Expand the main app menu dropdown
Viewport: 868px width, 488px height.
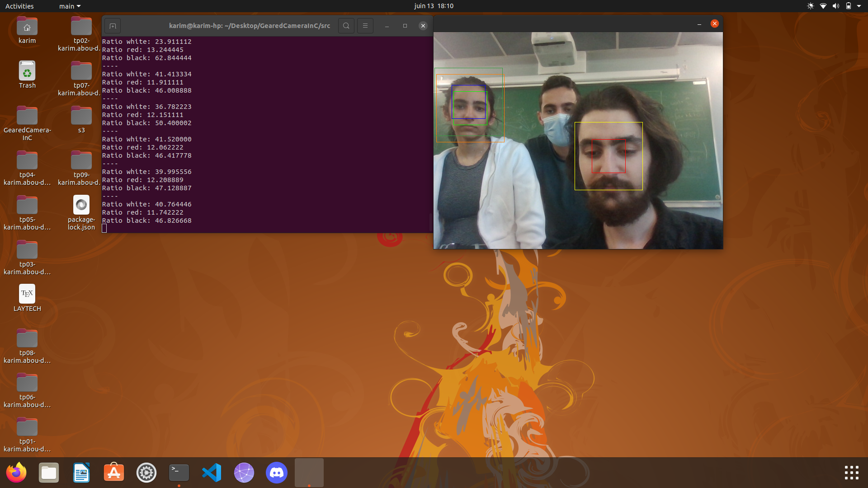pyautogui.click(x=70, y=6)
